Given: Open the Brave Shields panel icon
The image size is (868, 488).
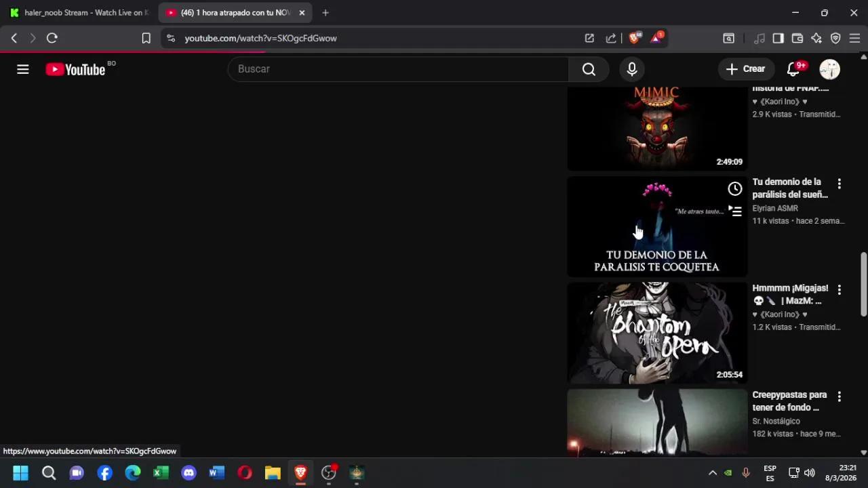Looking at the screenshot, I should [634, 38].
